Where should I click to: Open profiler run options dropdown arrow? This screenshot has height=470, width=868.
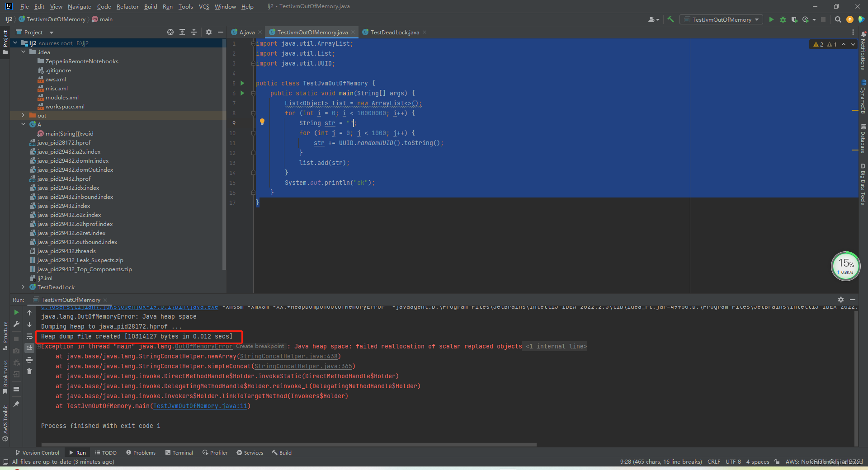click(x=814, y=19)
